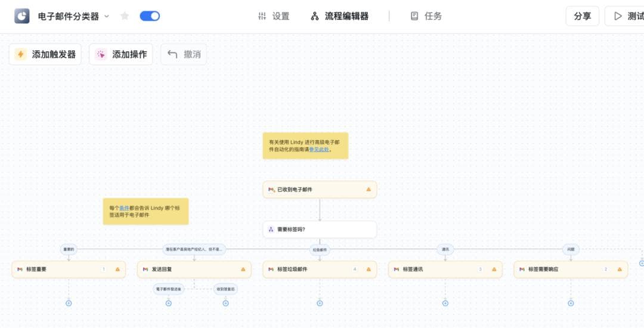Image resolution: width=644 pixels, height=328 pixels.
Task: Click warning icon on 发送回复 node
Action: 243,270
